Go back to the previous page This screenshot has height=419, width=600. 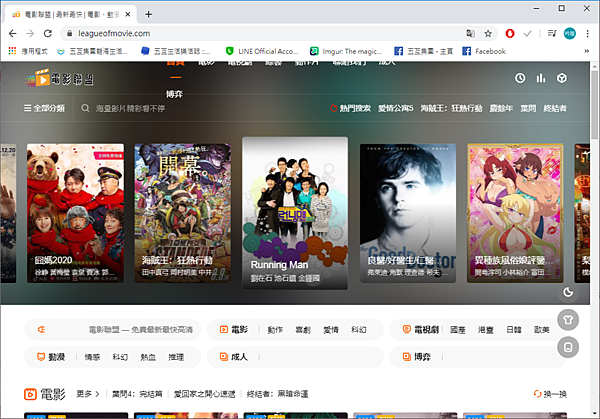click(x=13, y=34)
